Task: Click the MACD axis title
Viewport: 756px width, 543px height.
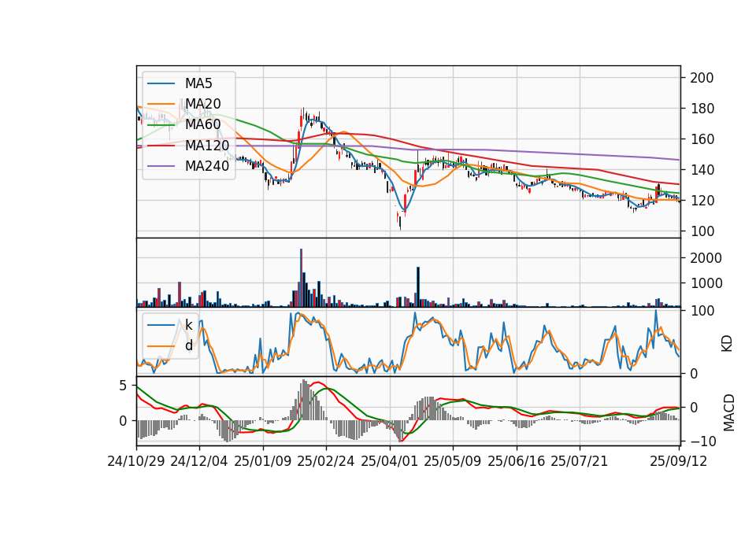Action: [729, 412]
